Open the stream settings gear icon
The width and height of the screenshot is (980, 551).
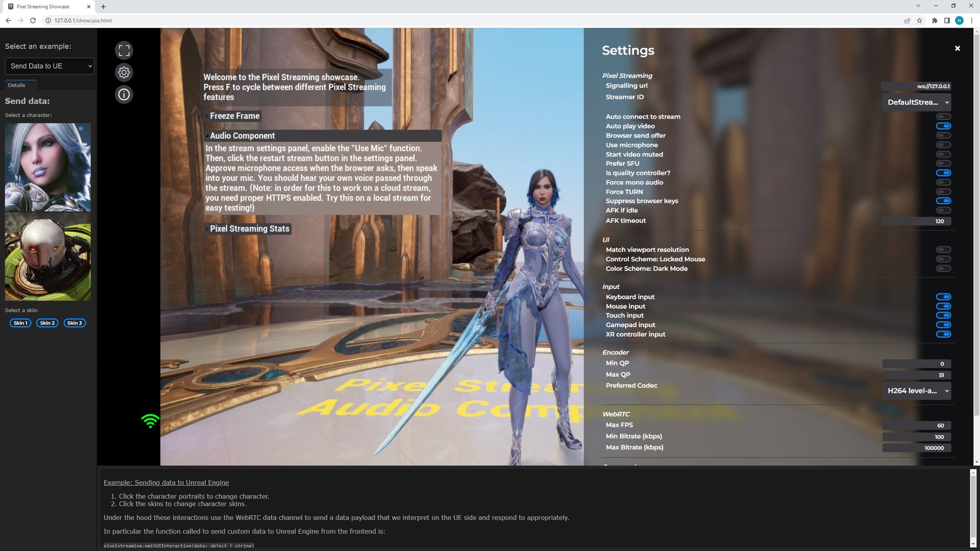point(124,72)
